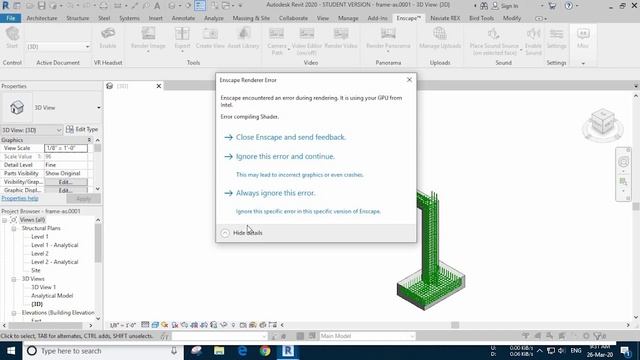Click Graphic Display Edit button
640x360 pixels.
click(66, 190)
